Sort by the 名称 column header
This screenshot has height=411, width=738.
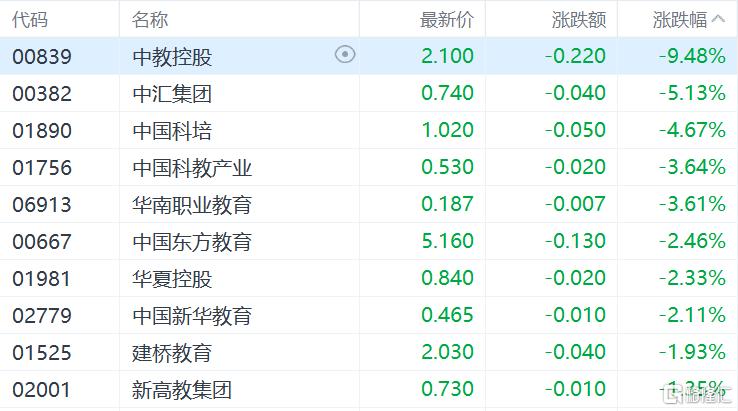[150, 20]
